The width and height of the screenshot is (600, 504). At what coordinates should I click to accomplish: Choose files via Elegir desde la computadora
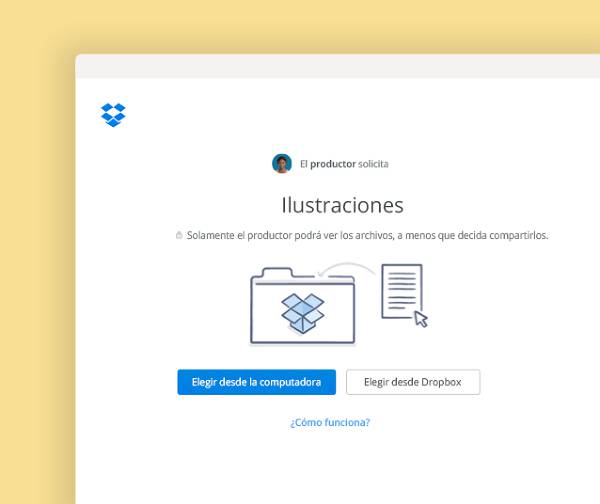click(256, 382)
